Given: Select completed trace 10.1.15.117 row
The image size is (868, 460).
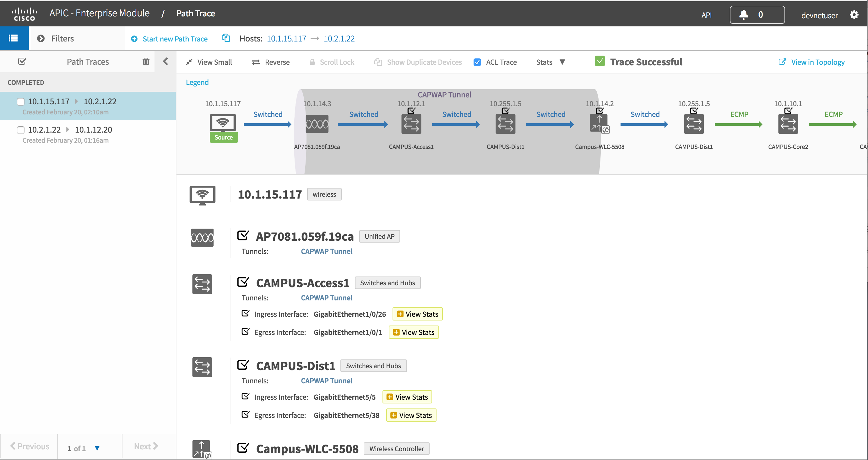Looking at the screenshot, I should pos(88,106).
